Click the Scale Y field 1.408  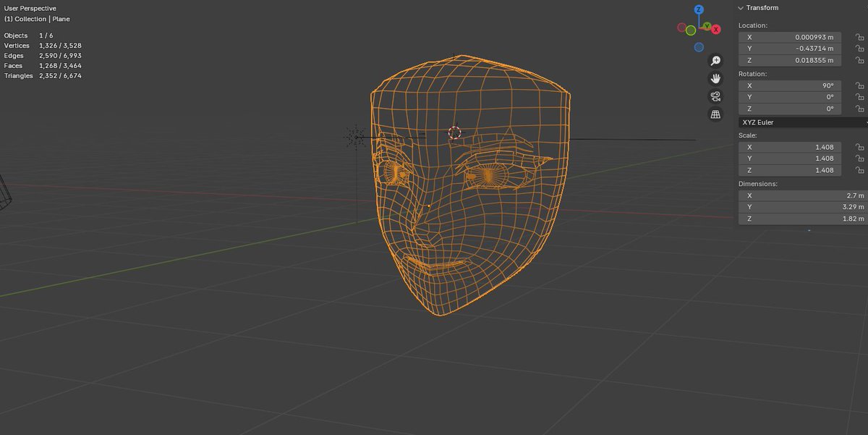click(x=790, y=159)
